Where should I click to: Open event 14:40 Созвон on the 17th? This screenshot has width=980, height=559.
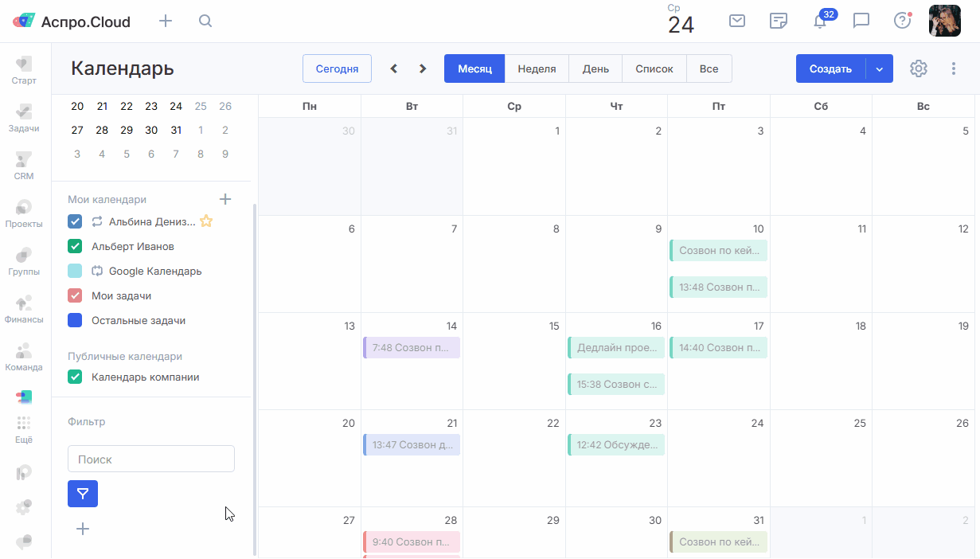(x=719, y=347)
